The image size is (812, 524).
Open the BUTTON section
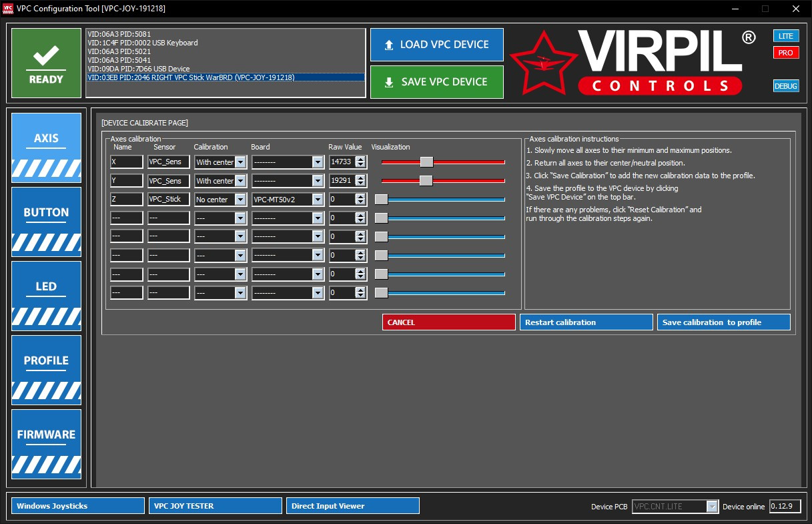47,221
